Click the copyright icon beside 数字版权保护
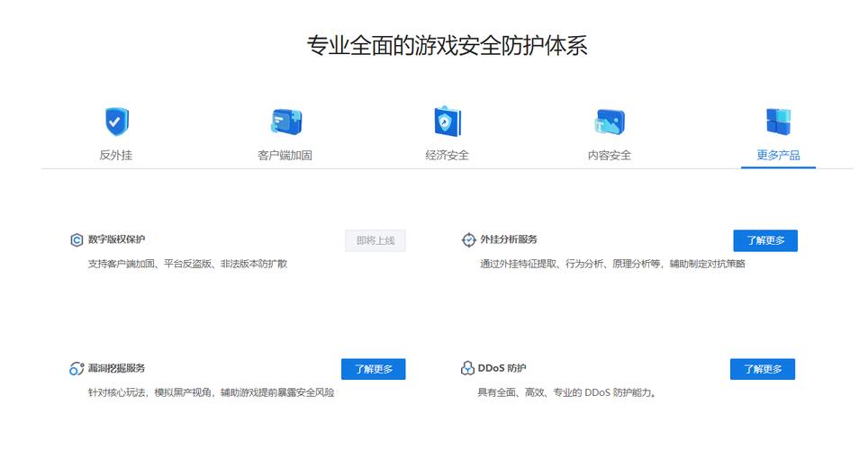The height and width of the screenshot is (450, 868). coord(77,240)
